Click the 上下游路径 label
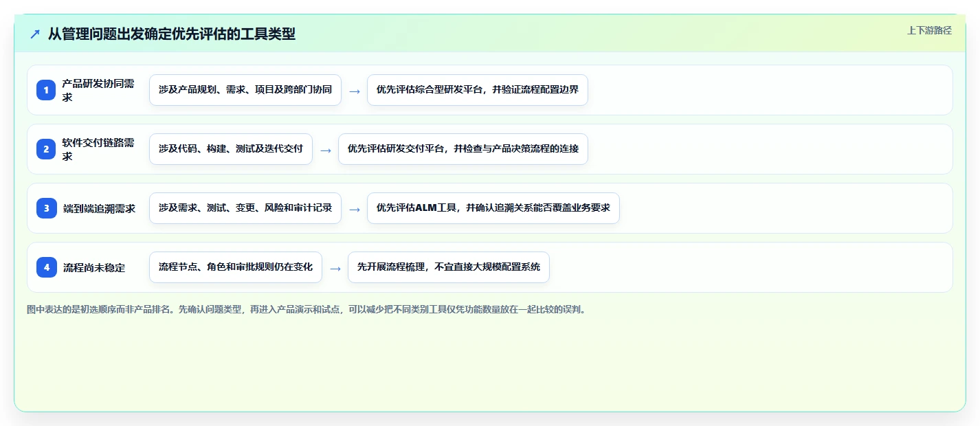Screen dimensions: 980x426 coord(929,30)
